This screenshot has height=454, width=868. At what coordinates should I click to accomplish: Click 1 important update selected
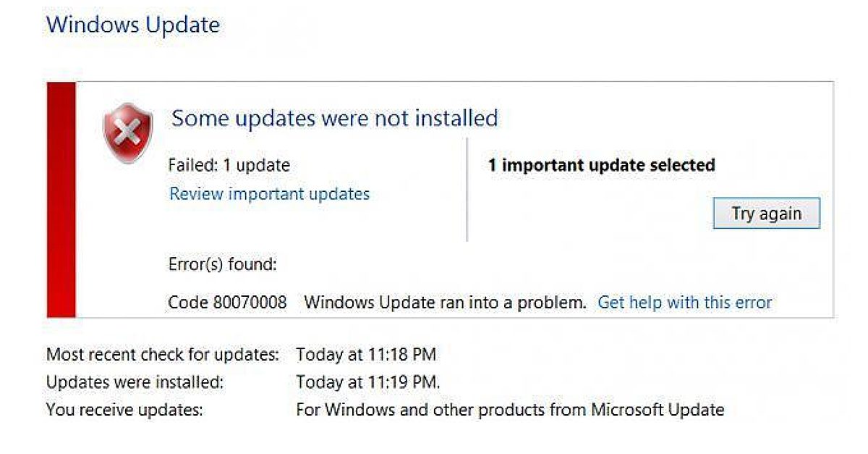click(x=601, y=165)
